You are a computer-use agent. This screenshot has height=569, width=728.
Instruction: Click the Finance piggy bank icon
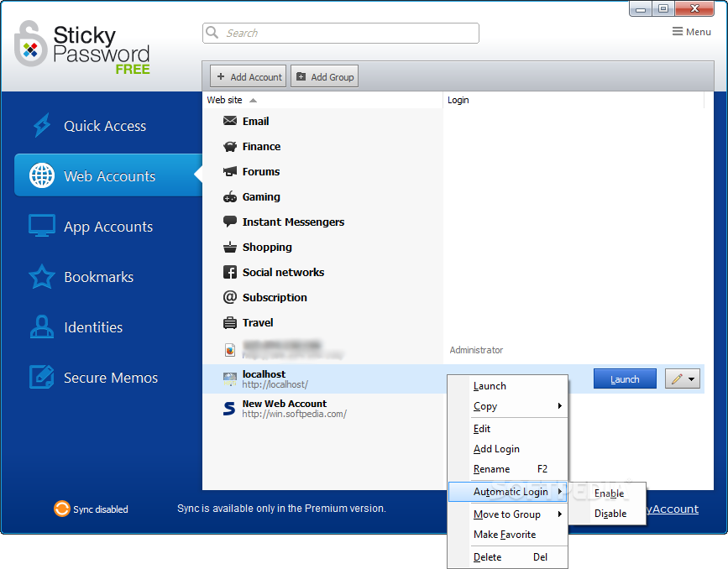pos(230,147)
